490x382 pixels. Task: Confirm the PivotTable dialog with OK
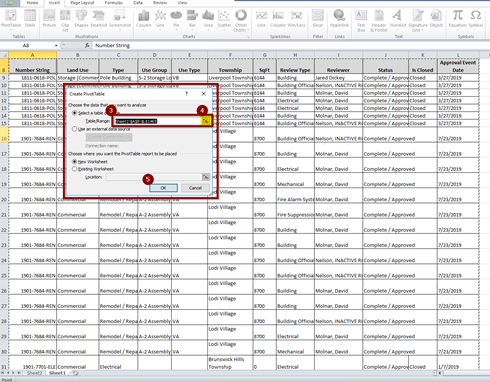pos(163,188)
